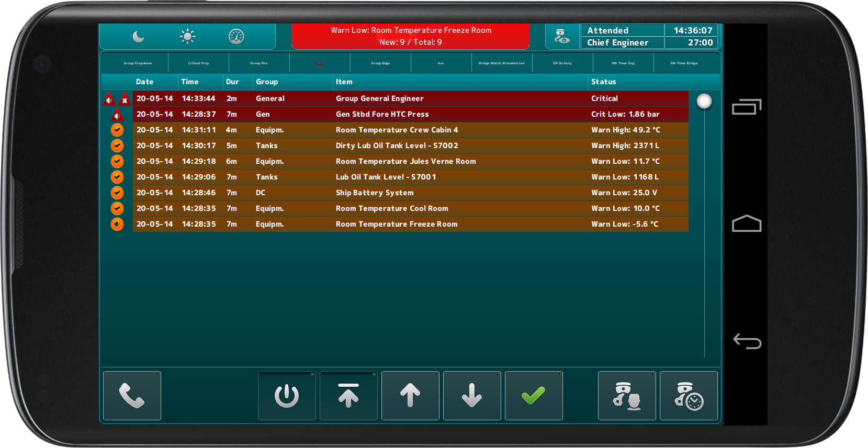Viewport: 868px width, 448px height.
Task: Select Room Temperature Jules Verne Room row
Action: pos(411,161)
